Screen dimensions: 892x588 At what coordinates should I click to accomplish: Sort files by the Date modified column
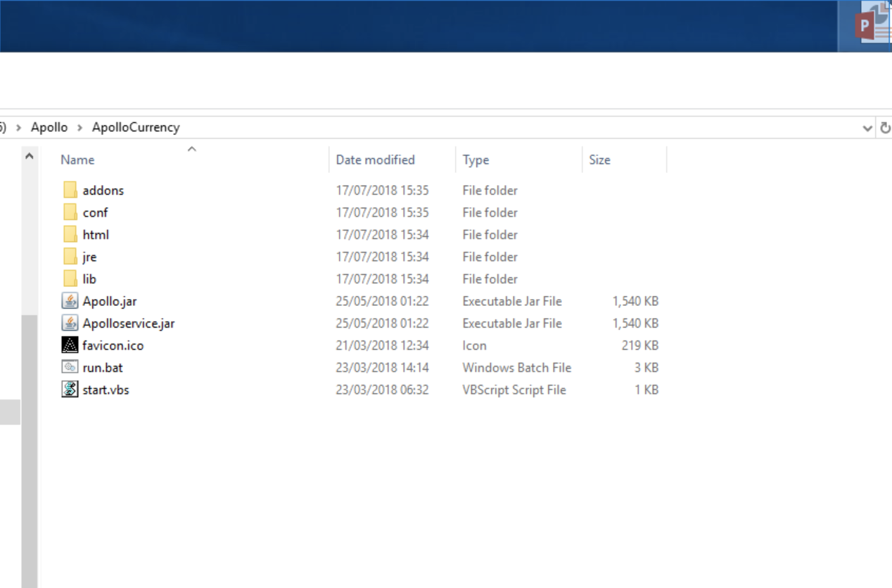[375, 160]
